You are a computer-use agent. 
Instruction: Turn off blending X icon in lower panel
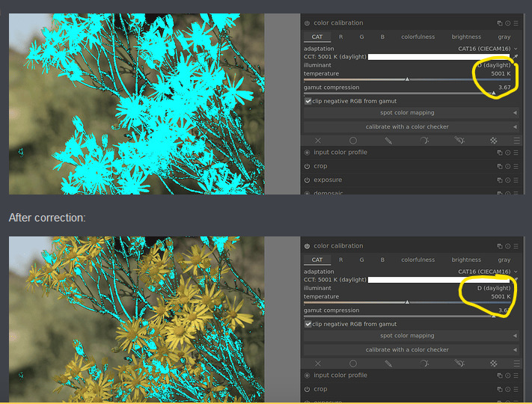[x=318, y=363]
